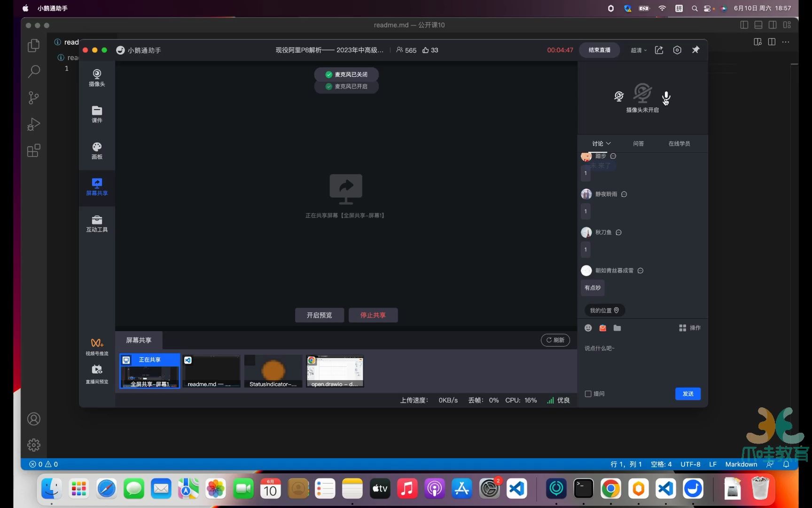Click 我的位置 location button
Screen dimensions: 812x508
604,310
